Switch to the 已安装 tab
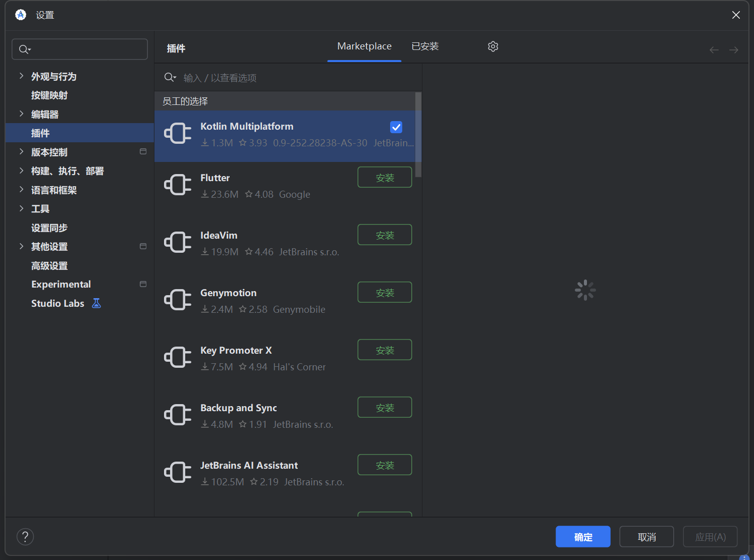 (x=425, y=46)
